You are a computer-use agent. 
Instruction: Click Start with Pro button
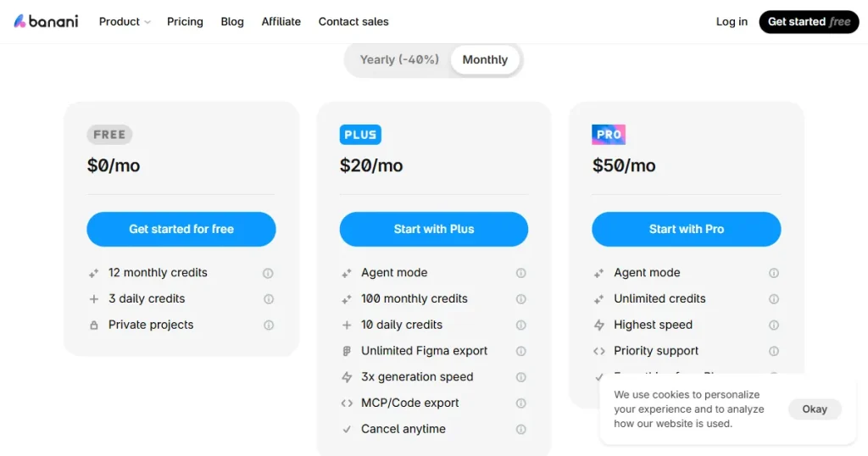click(687, 229)
